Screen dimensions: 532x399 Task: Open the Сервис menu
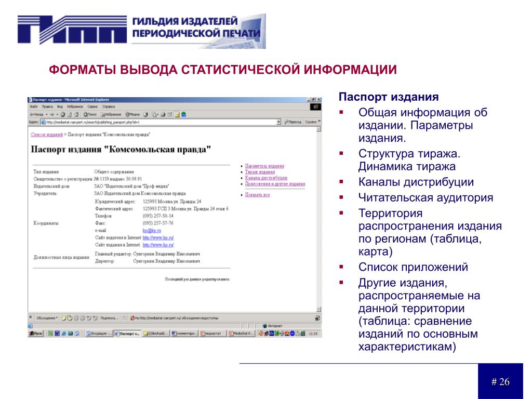click(x=92, y=107)
